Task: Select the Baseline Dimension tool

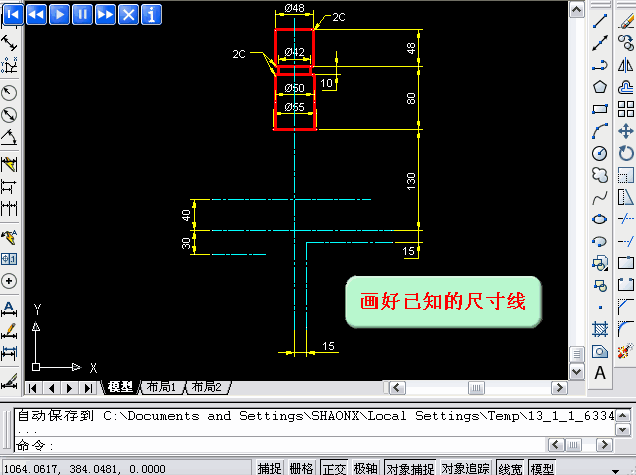Action: 9,187
